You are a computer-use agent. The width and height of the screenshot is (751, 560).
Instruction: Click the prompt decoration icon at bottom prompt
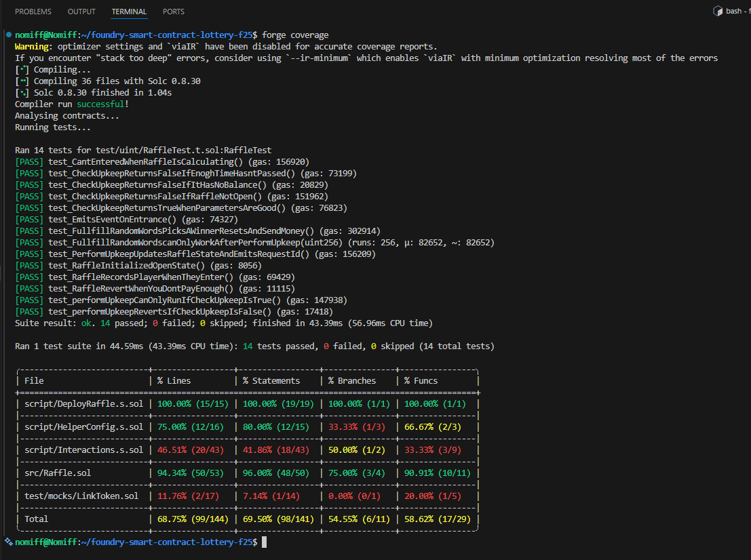coord(9,542)
